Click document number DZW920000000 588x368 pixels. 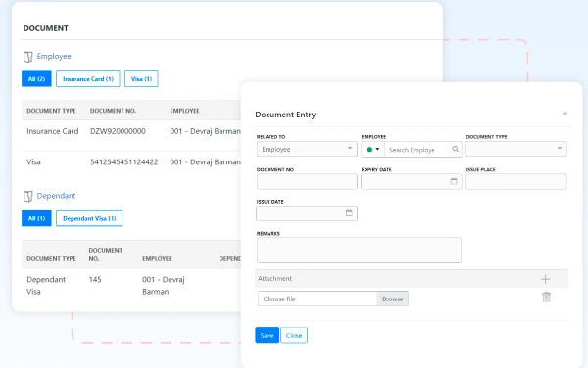click(118, 131)
